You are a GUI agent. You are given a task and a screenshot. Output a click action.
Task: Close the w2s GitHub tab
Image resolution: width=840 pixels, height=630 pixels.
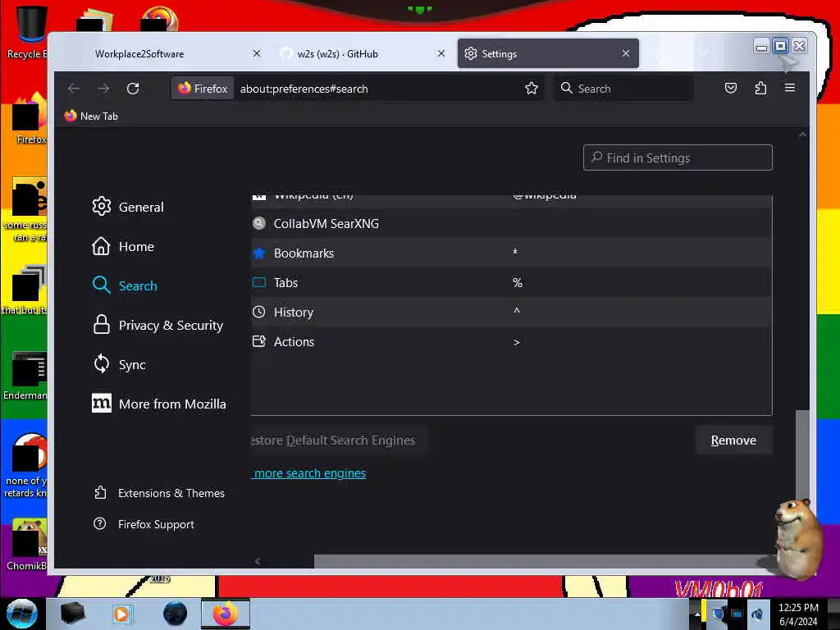coord(441,53)
